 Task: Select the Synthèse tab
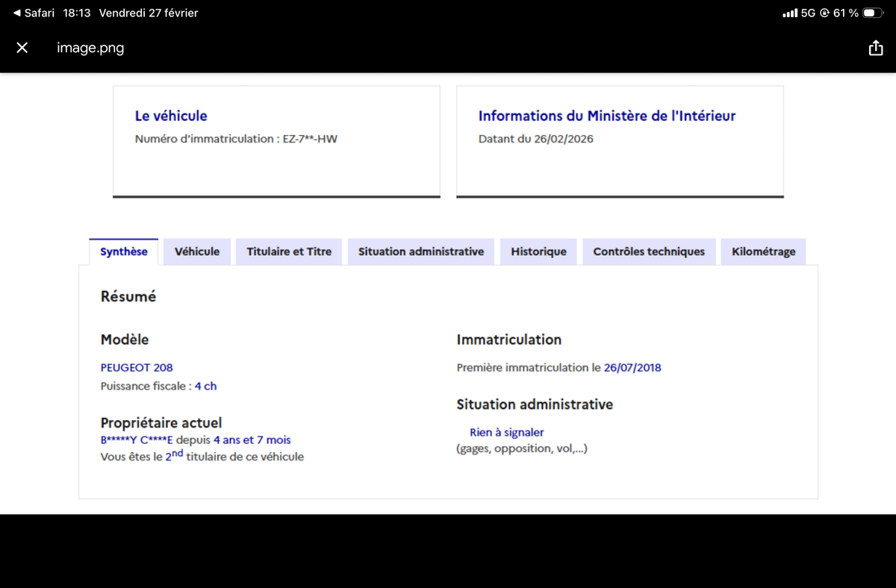click(124, 251)
